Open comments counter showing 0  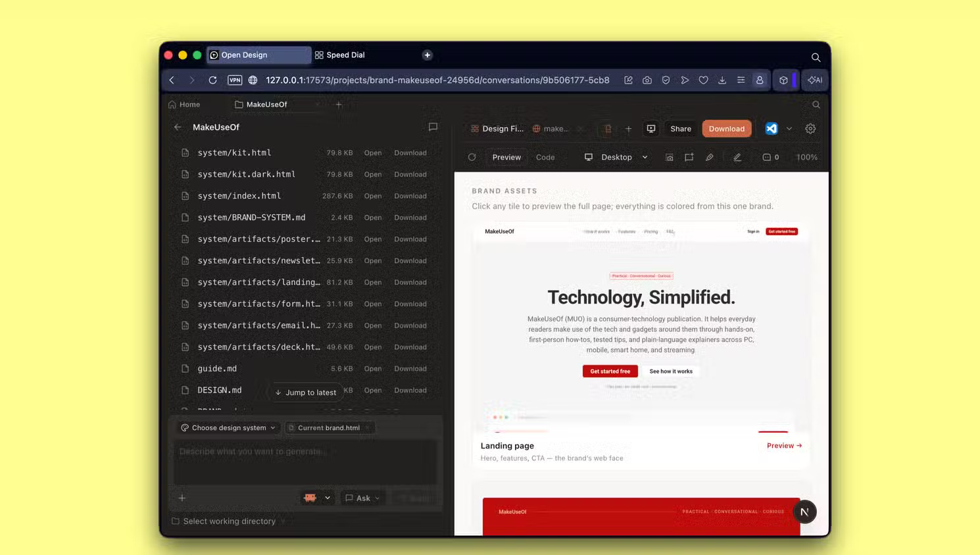(771, 157)
